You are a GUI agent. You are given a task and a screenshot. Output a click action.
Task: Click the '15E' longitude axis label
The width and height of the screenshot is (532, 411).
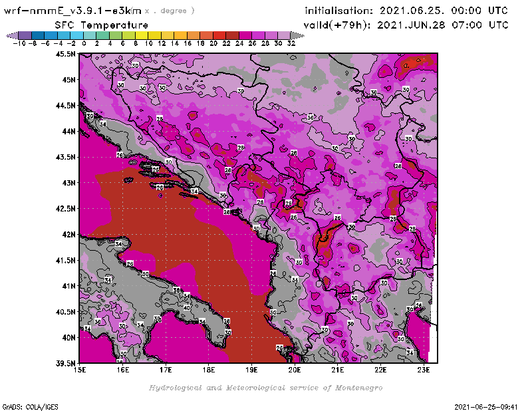[80, 370]
